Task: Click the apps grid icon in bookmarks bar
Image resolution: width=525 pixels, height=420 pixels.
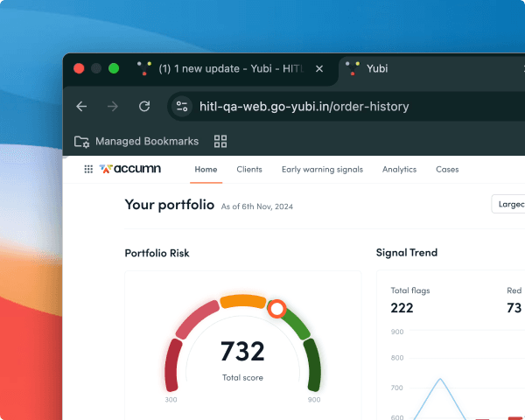Action: (x=220, y=142)
